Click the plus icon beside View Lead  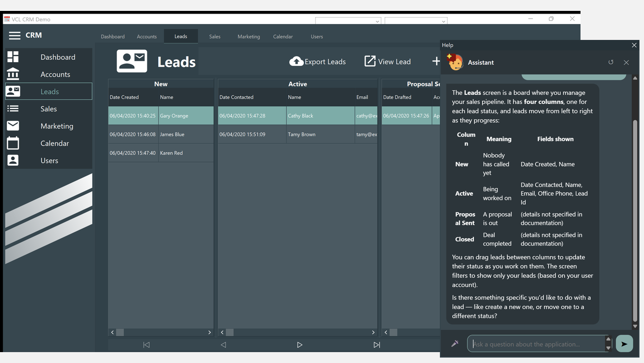435,61
